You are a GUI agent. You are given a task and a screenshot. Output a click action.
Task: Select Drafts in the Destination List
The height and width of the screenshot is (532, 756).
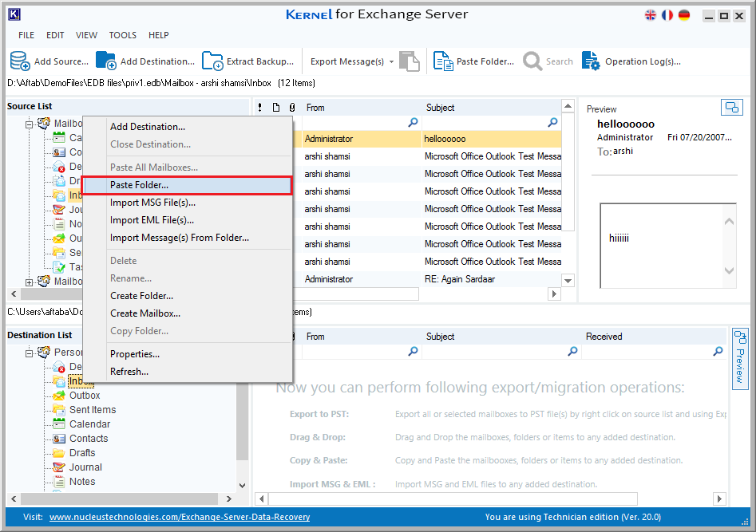pos(82,453)
